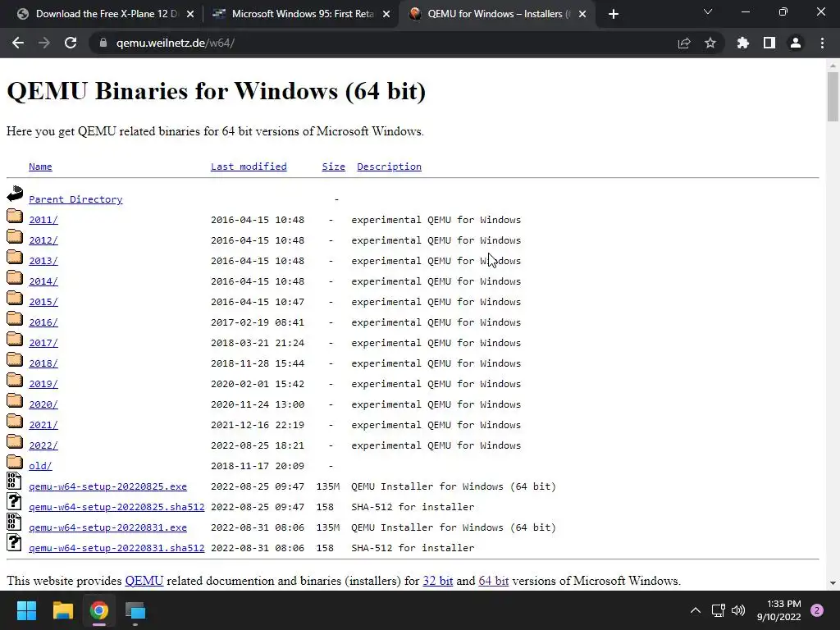Go to the 64 bit binaries link
Screen dimensions: 840x630
point(493,581)
